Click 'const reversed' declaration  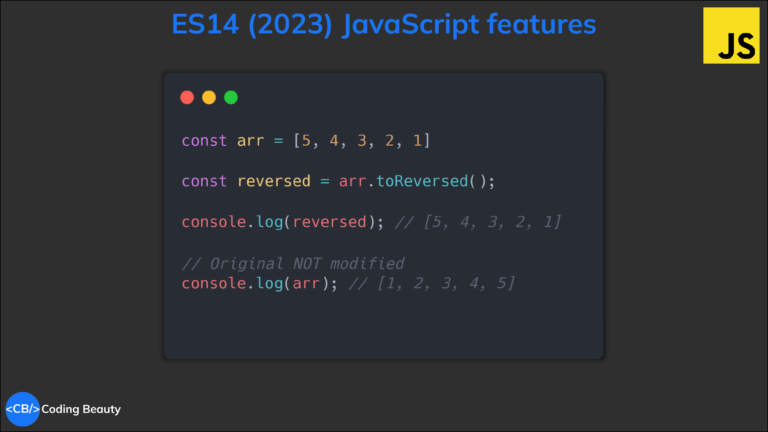pos(246,181)
